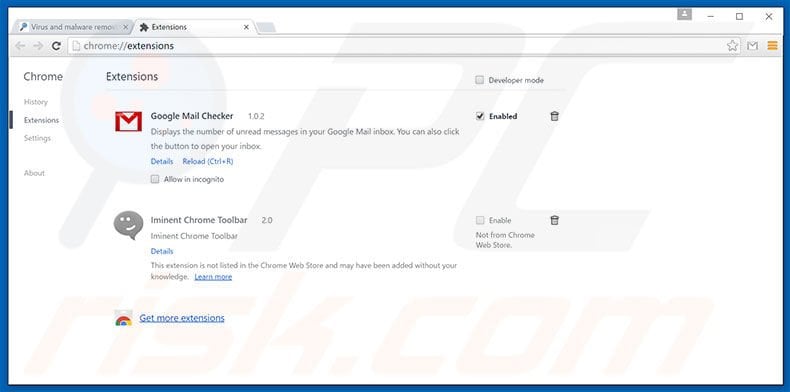This screenshot has width=790, height=392.
Task: Toggle the Developer mode checkbox
Action: (x=480, y=80)
